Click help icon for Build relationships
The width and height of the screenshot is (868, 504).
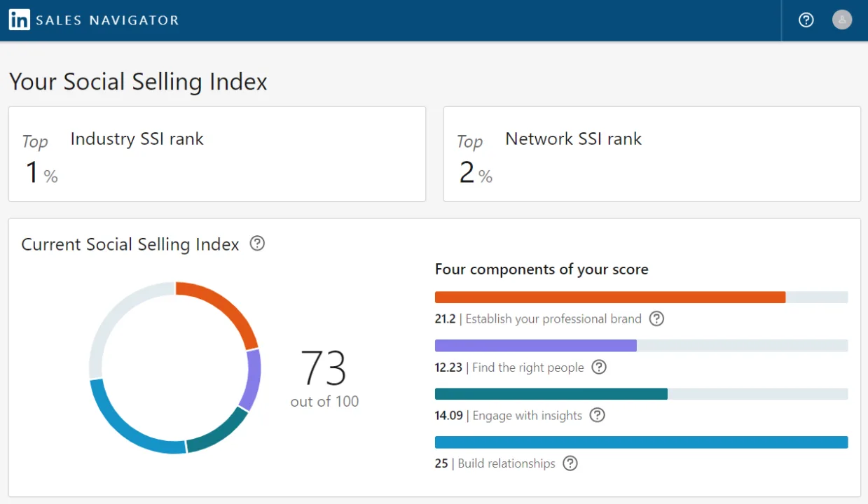[570, 463]
